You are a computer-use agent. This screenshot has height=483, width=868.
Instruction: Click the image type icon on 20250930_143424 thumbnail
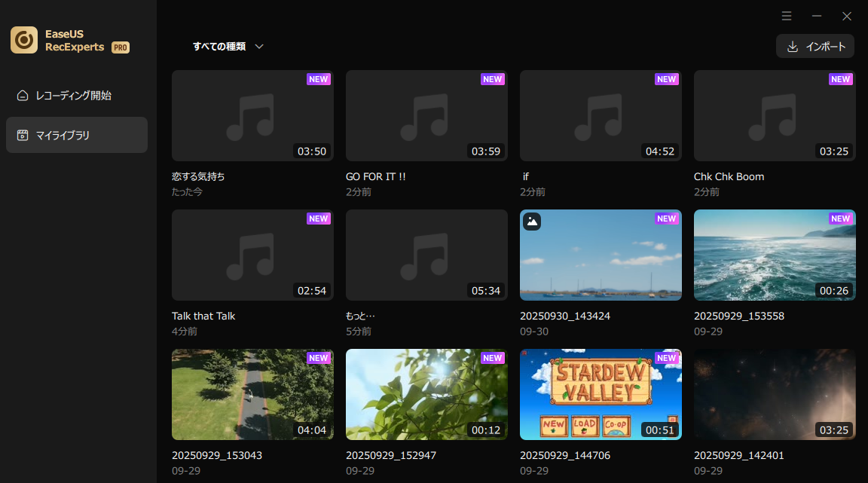coord(532,221)
